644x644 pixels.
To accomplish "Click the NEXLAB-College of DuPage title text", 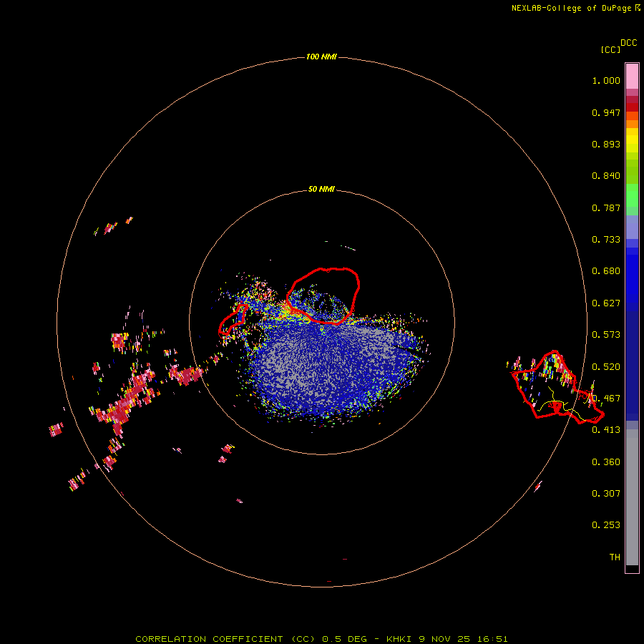I will point(571,8).
